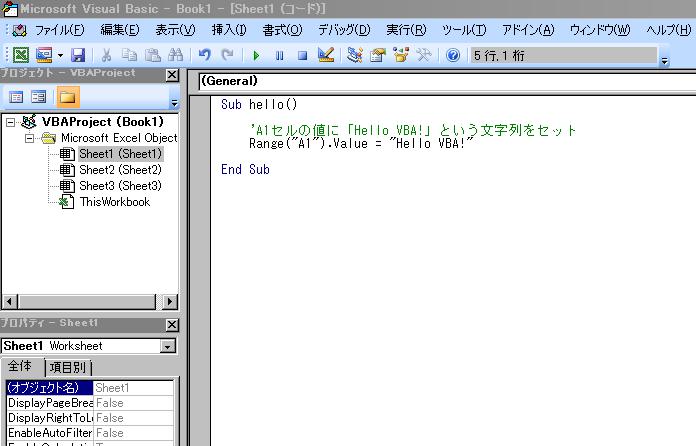Close the Properties pane

point(172,325)
